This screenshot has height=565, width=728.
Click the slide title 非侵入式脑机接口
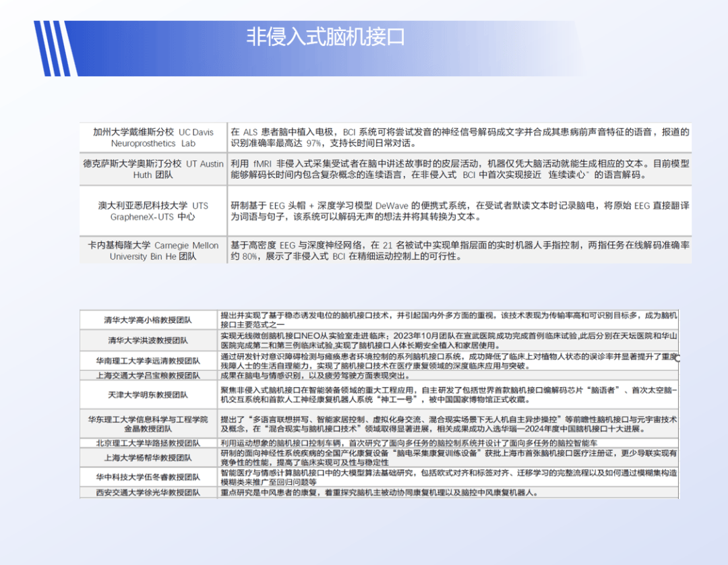click(x=325, y=37)
